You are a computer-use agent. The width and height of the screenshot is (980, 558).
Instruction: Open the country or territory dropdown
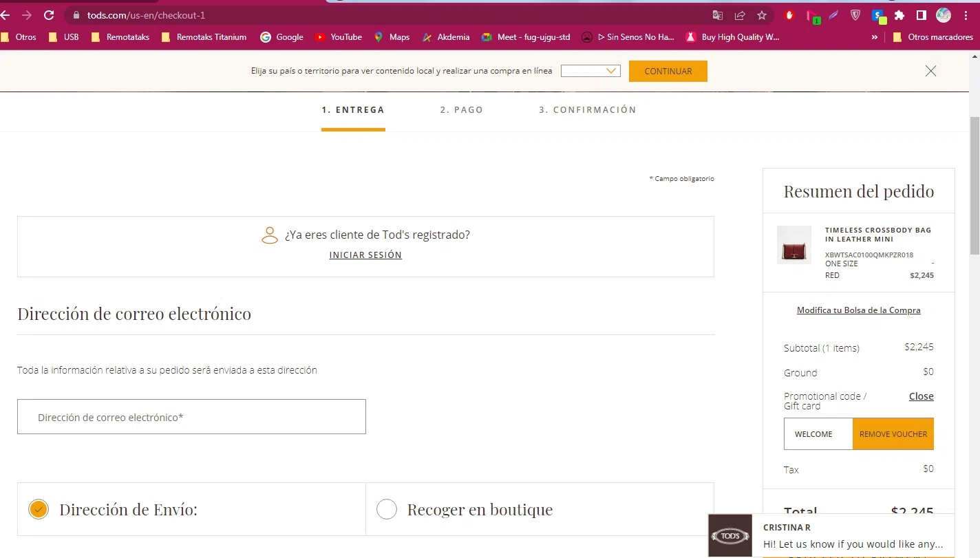590,71
